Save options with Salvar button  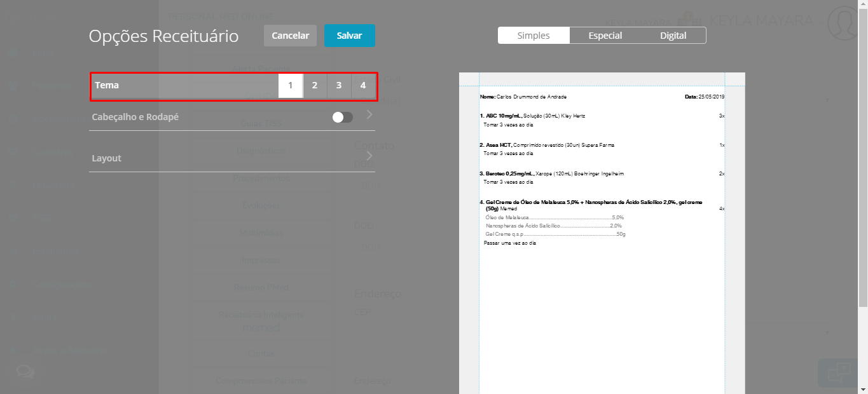click(350, 36)
